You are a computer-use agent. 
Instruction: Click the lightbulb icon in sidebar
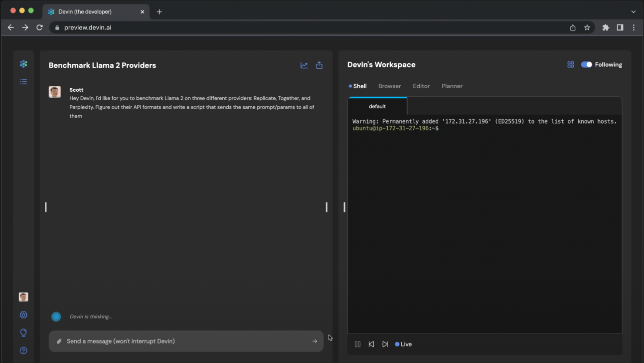23,333
